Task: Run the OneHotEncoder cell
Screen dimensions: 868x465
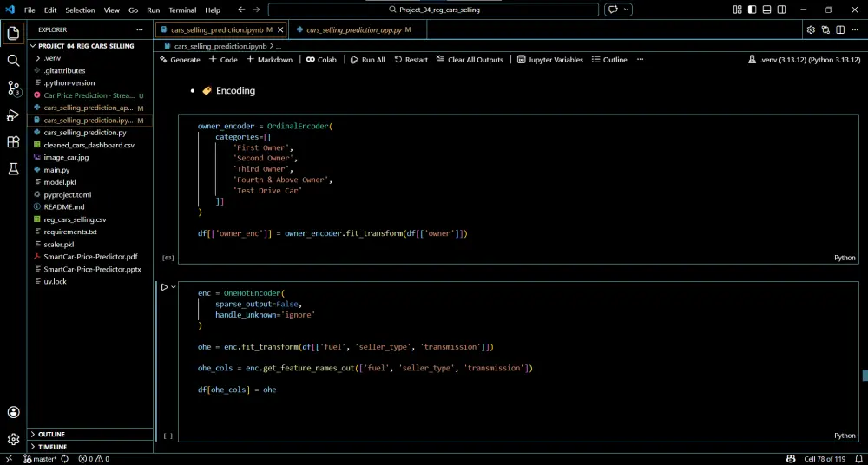Action: coord(164,287)
